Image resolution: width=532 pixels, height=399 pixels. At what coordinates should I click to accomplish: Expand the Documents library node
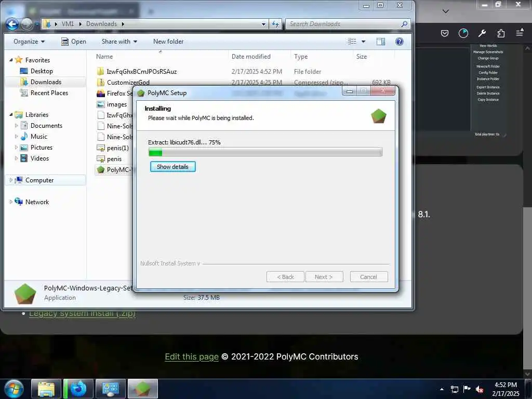coord(16,126)
